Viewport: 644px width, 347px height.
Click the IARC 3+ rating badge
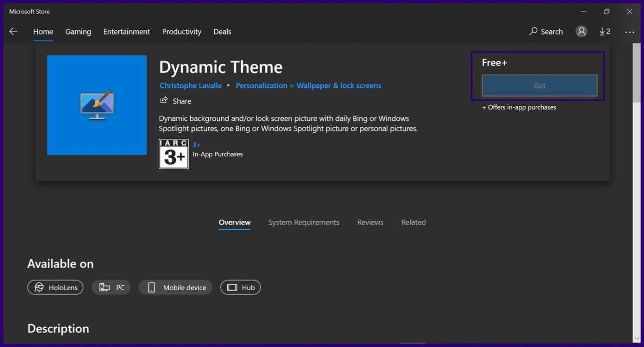coord(174,154)
